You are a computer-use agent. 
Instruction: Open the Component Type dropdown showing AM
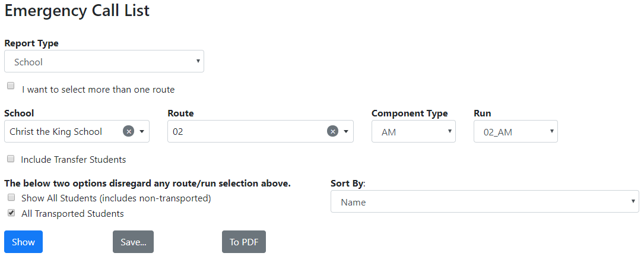tap(413, 132)
